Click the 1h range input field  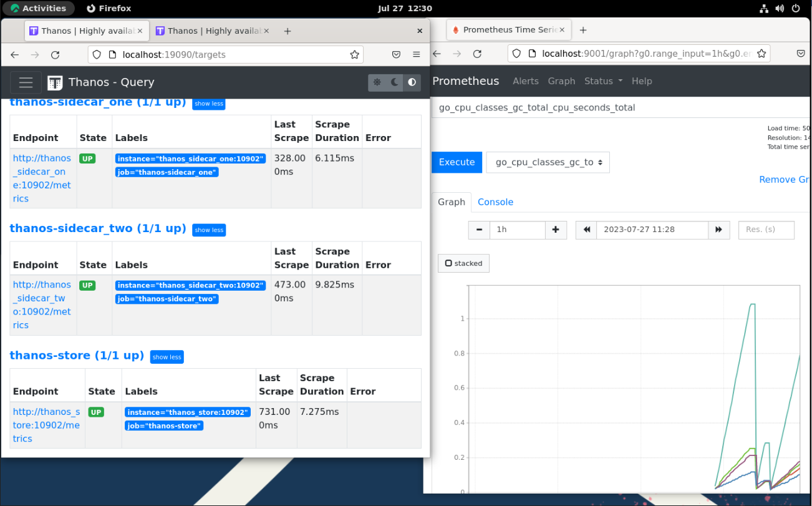coord(518,230)
